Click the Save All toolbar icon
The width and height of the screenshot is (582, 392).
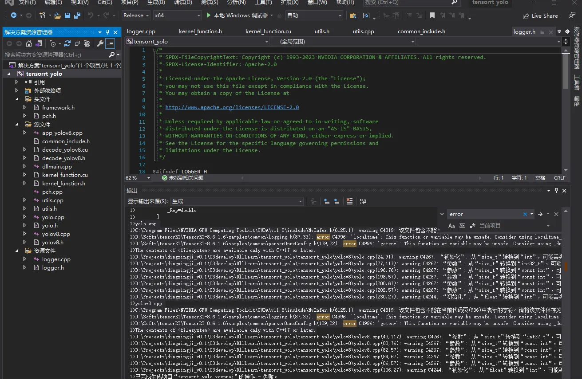(x=77, y=16)
